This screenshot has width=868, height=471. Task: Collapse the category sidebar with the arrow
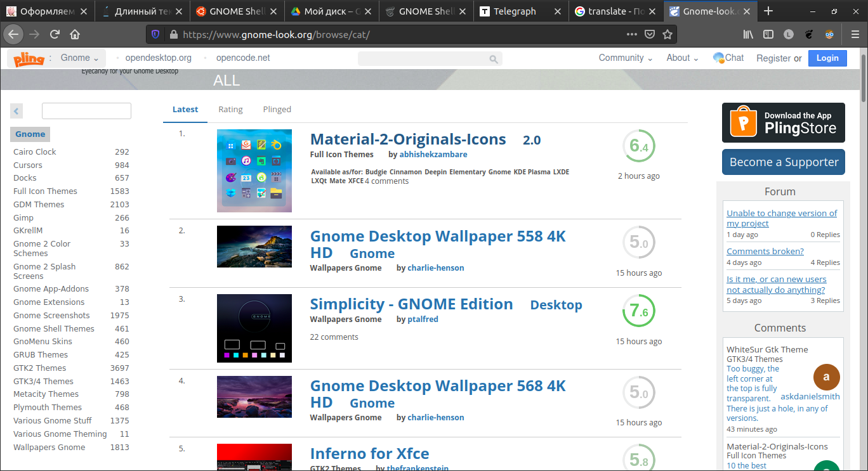pos(16,111)
